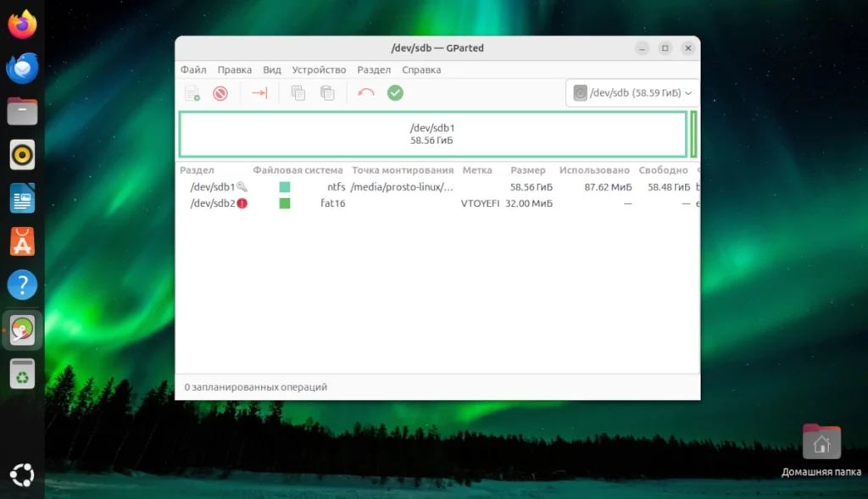
Task: Click the GParted icon in the dock
Action: (22, 330)
